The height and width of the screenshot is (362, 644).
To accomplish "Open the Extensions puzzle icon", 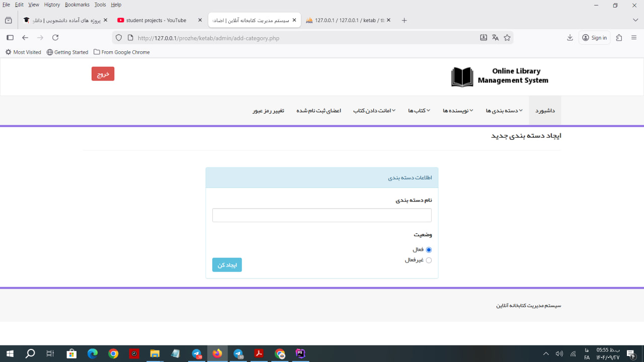I will click(619, 38).
